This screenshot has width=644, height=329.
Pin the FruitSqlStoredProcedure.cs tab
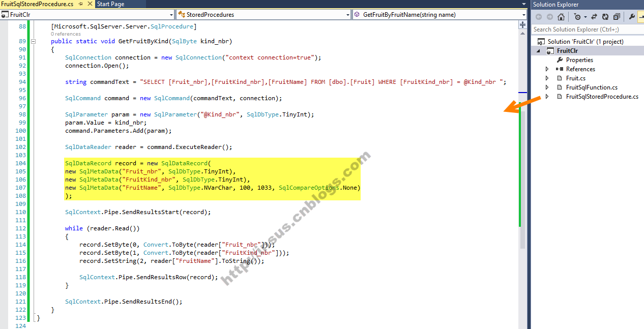point(80,4)
